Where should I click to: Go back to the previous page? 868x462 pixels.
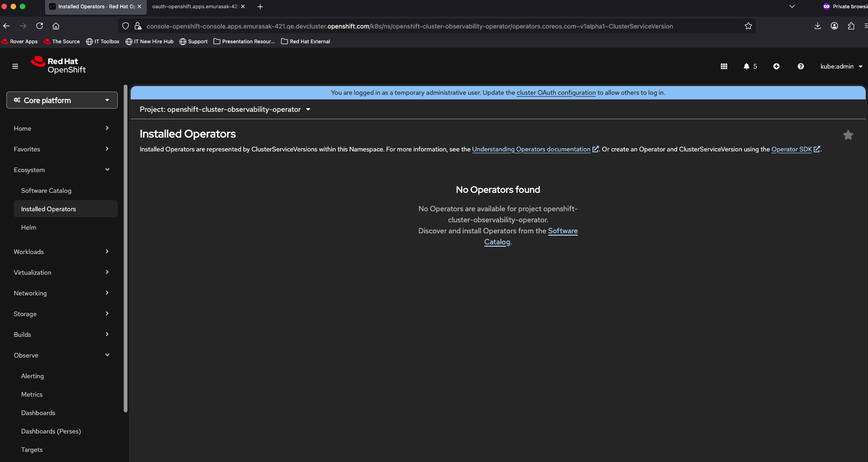(x=6, y=26)
